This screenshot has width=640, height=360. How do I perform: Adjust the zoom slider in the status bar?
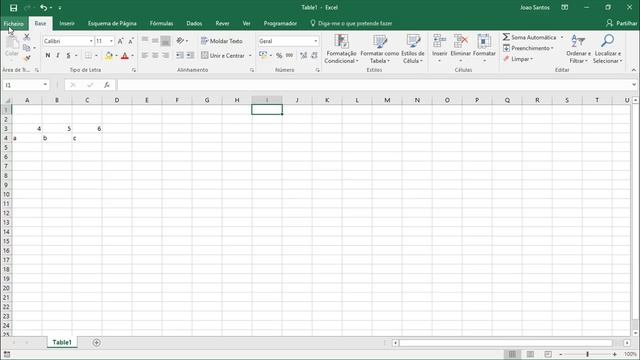pos(588,354)
